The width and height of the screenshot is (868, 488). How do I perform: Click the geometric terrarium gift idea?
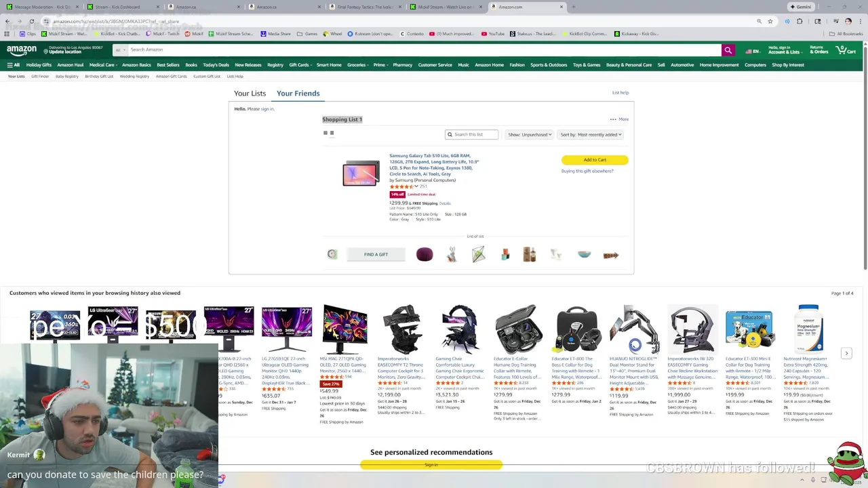coord(478,255)
